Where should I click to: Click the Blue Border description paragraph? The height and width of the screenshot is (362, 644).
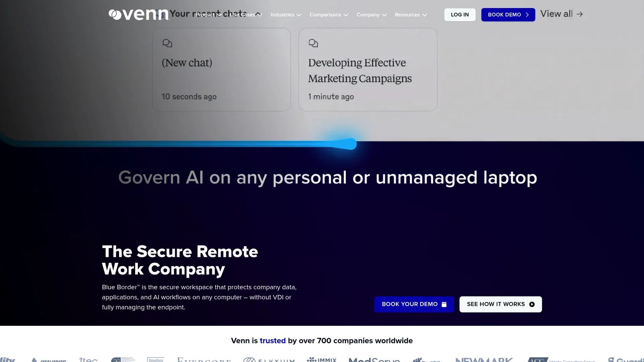199,297
